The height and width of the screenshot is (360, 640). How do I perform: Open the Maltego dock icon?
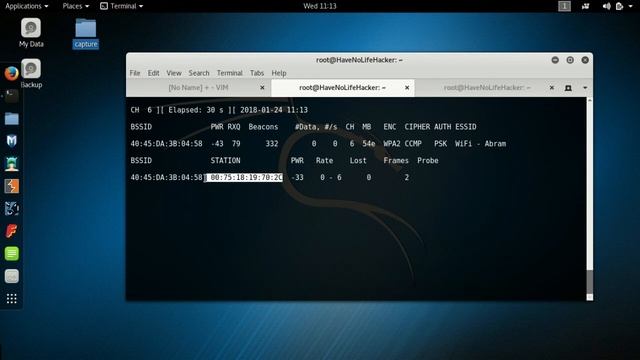(11, 209)
